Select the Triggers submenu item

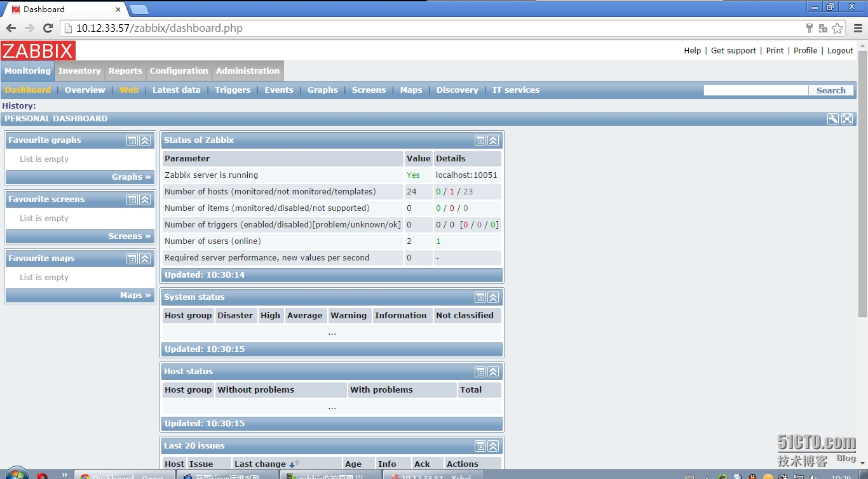[233, 90]
